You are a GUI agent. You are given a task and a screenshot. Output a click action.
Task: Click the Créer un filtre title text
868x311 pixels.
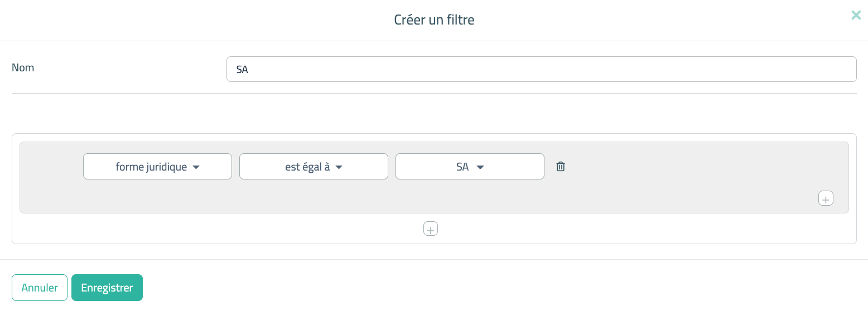click(x=434, y=20)
